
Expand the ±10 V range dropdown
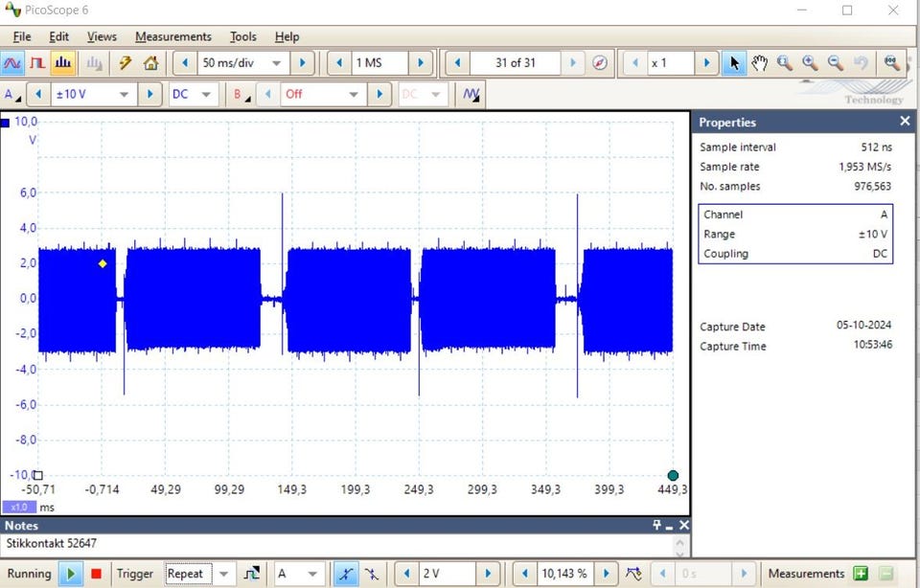[124, 95]
